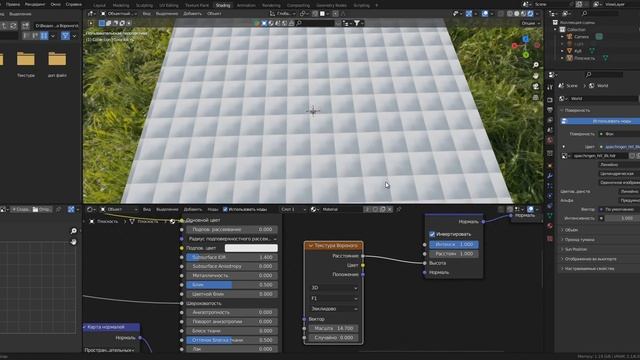Open the Tool properties tab icon
Image resolution: width=640 pixels, height=360 pixels.
point(550,87)
